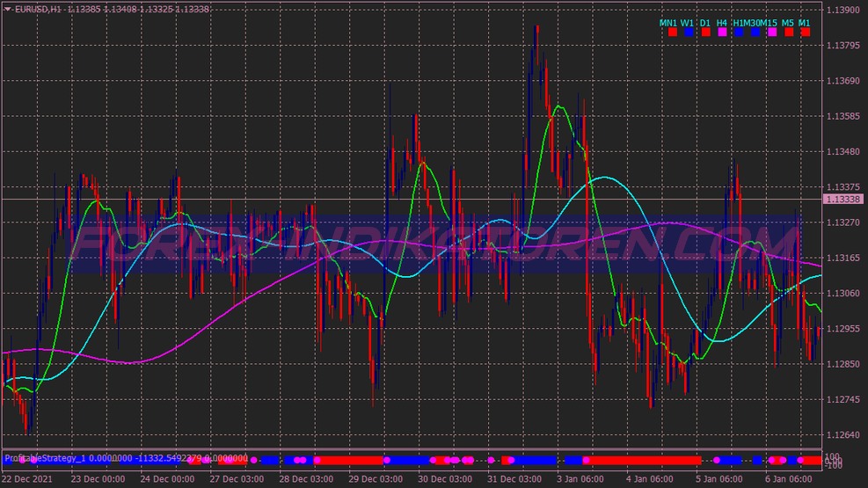Click the 4 Jan 06:00 date label

(650, 478)
